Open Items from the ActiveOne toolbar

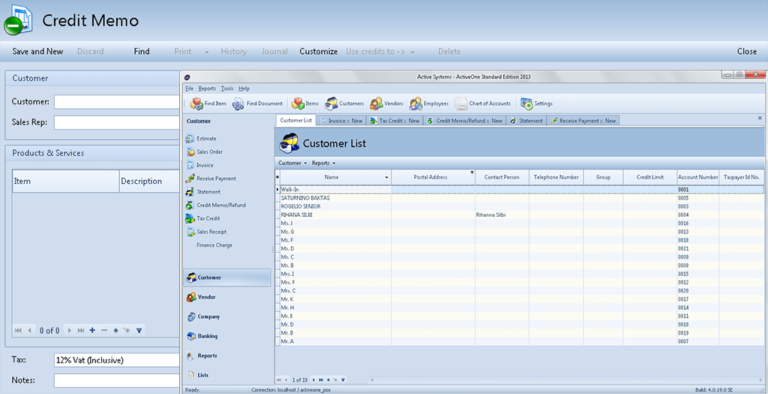pos(305,103)
